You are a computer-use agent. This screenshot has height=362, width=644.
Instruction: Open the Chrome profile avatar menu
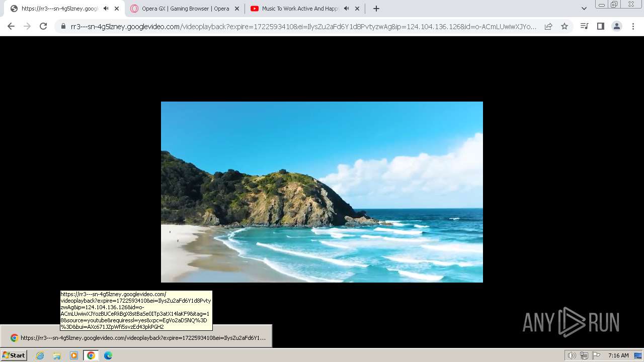616,26
